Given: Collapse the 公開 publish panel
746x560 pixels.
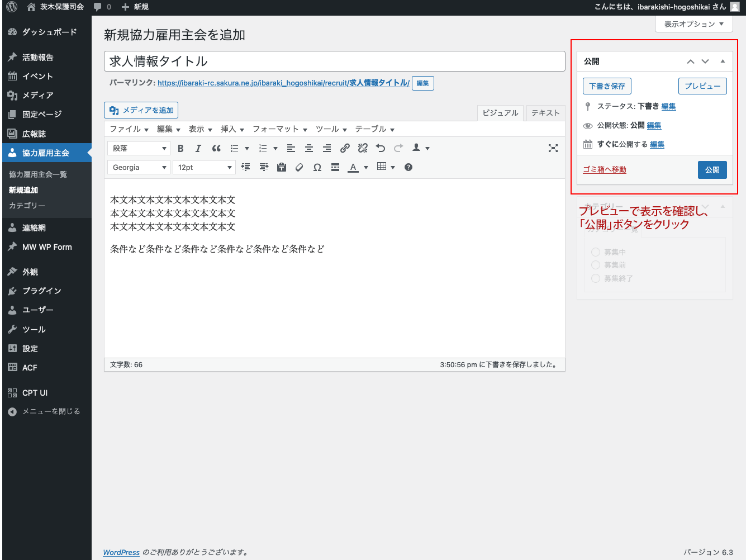Looking at the screenshot, I should tap(723, 61).
